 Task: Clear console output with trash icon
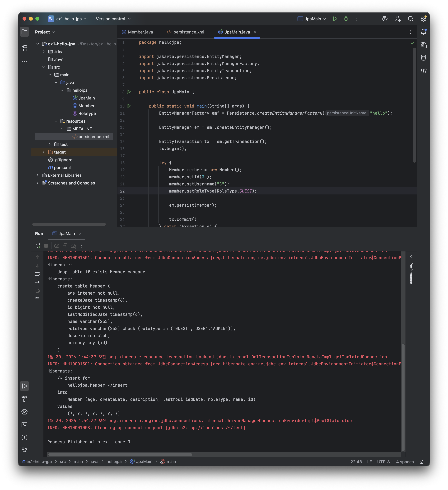pos(37,299)
